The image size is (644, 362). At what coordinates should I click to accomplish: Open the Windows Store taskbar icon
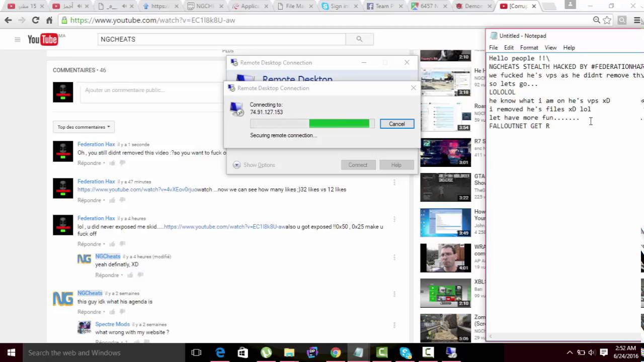tap(243, 352)
